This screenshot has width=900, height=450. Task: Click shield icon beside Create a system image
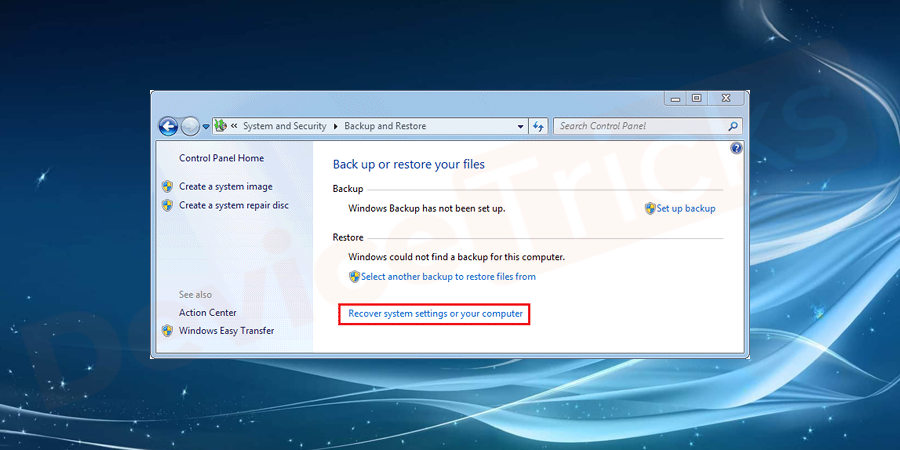click(x=167, y=187)
